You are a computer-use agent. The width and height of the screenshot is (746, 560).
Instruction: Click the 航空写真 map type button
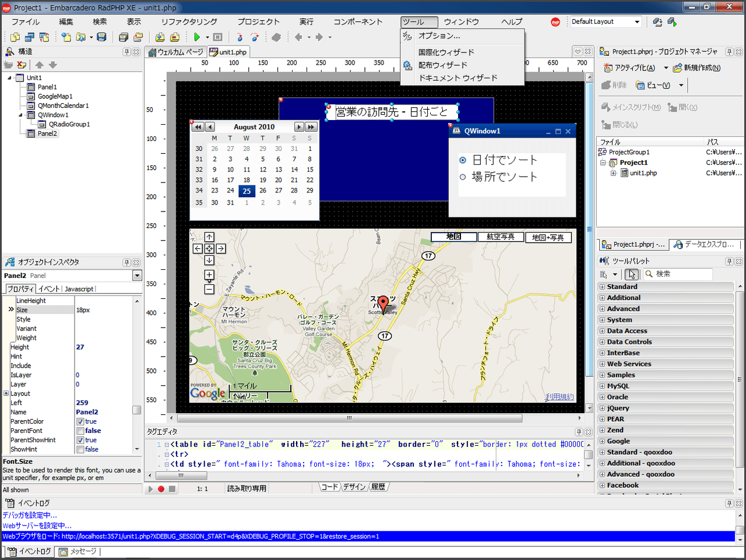click(x=501, y=237)
